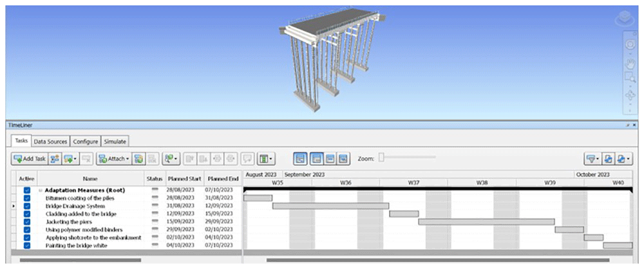Switch to the Simulate tab

[115, 142]
